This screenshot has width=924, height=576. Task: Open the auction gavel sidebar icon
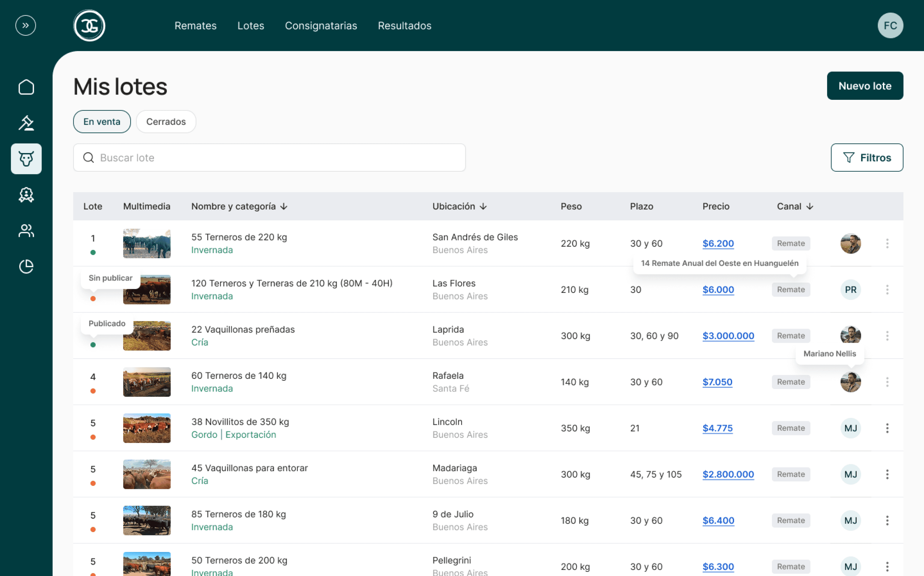click(x=26, y=123)
